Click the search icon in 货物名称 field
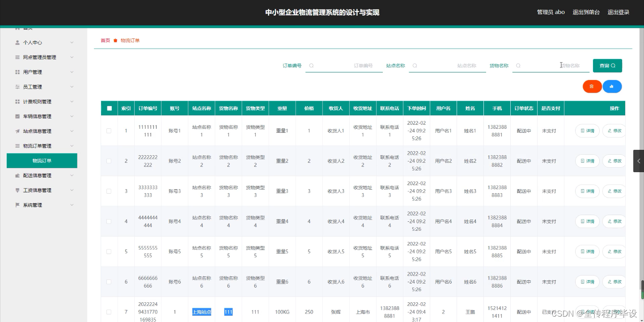This screenshot has width=644, height=322. pyautogui.click(x=518, y=66)
